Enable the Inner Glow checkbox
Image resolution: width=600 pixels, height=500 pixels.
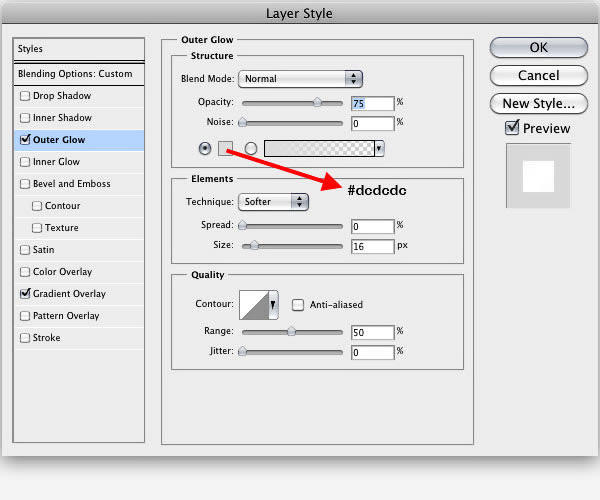(25, 162)
